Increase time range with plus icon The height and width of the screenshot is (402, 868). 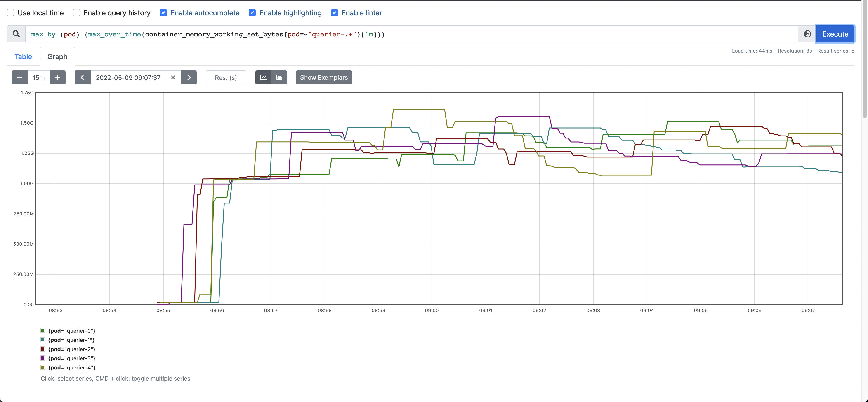pos(57,77)
